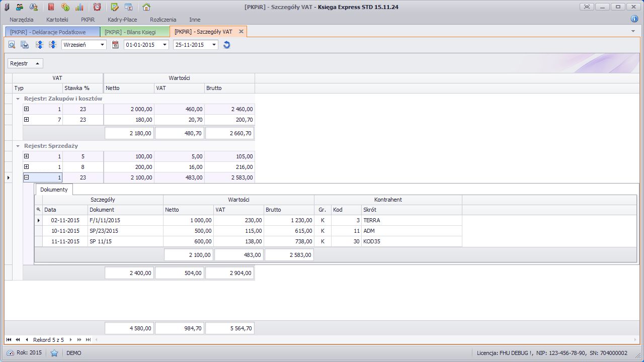
Task: Open the Kartoteki menu
Action: pyautogui.click(x=57, y=20)
